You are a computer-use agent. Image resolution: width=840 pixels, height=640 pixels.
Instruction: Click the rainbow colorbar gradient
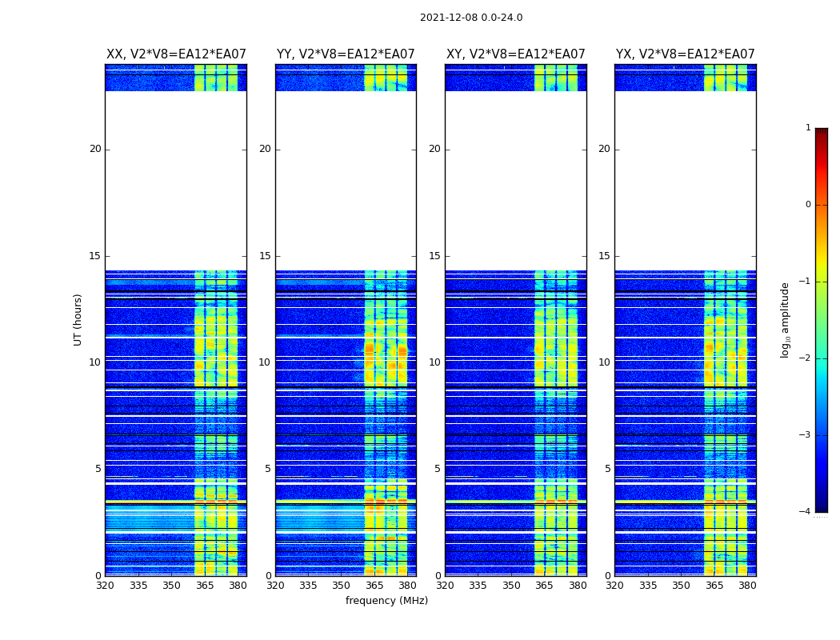821,320
